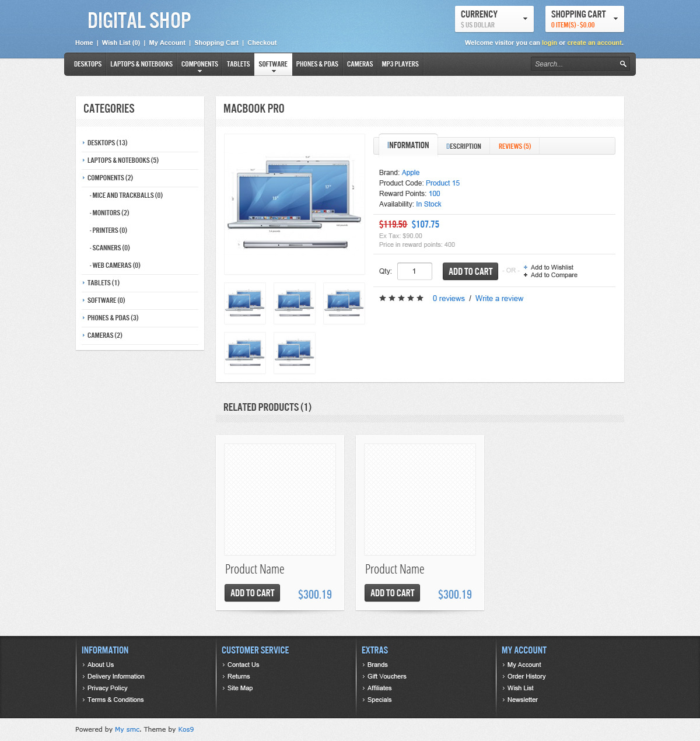Open Shopping Cart top link

point(216,43)
